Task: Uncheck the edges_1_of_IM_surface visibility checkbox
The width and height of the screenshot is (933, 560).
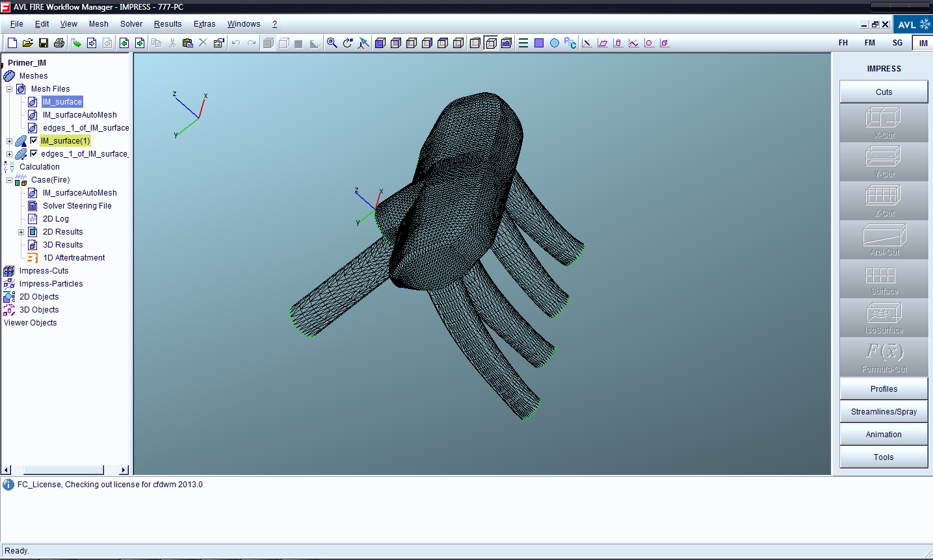Action: coord(34,153)
